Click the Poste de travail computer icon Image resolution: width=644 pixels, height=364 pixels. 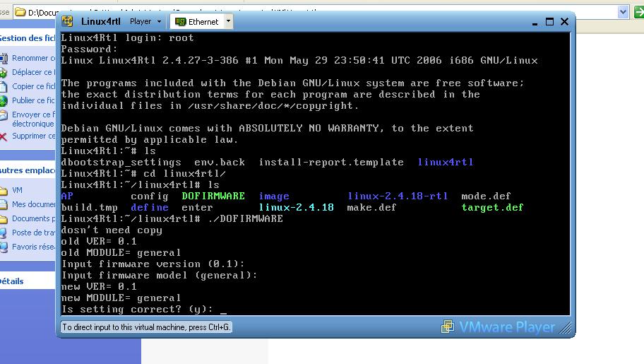pos(4,233)
